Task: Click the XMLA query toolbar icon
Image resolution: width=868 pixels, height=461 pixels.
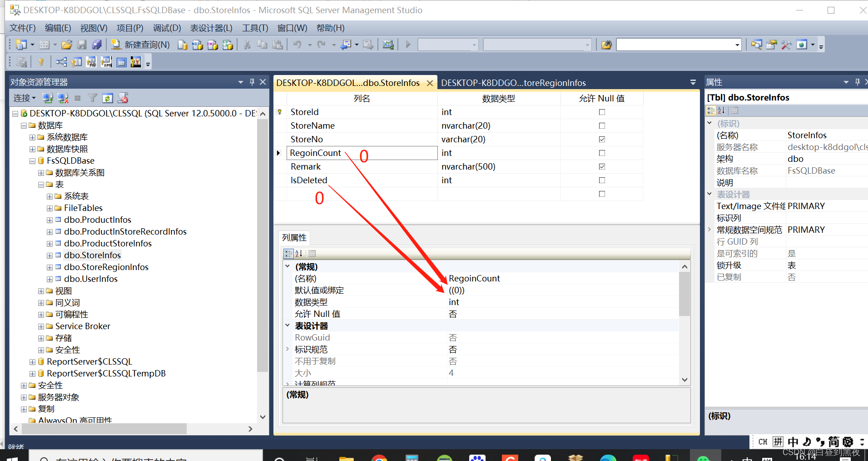Action: coord(228,45)
